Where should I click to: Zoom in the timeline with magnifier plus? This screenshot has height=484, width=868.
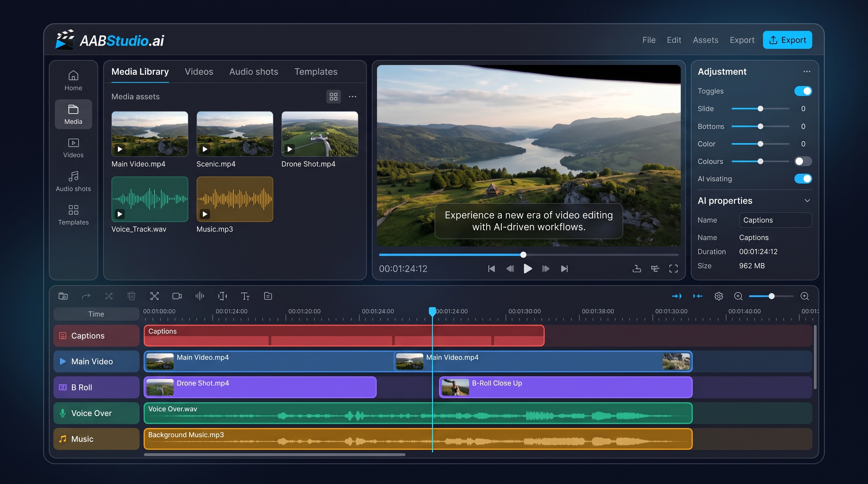coord(804,296)
